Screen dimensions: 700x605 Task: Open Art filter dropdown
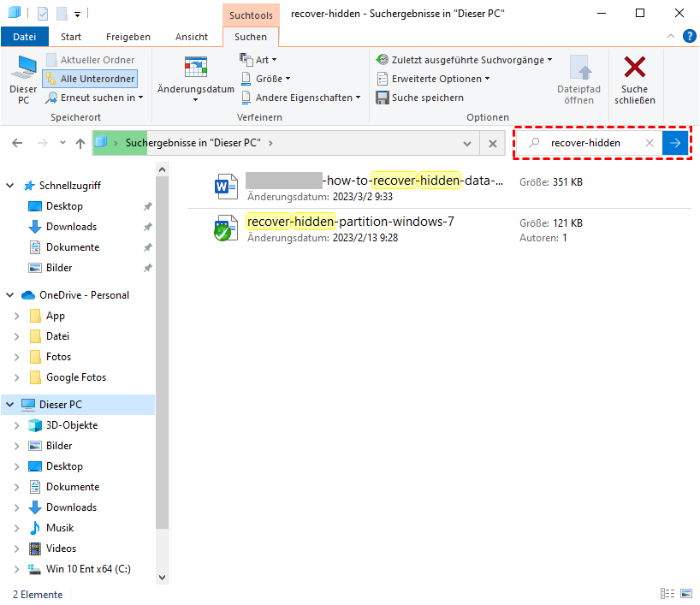coord(258,59)
